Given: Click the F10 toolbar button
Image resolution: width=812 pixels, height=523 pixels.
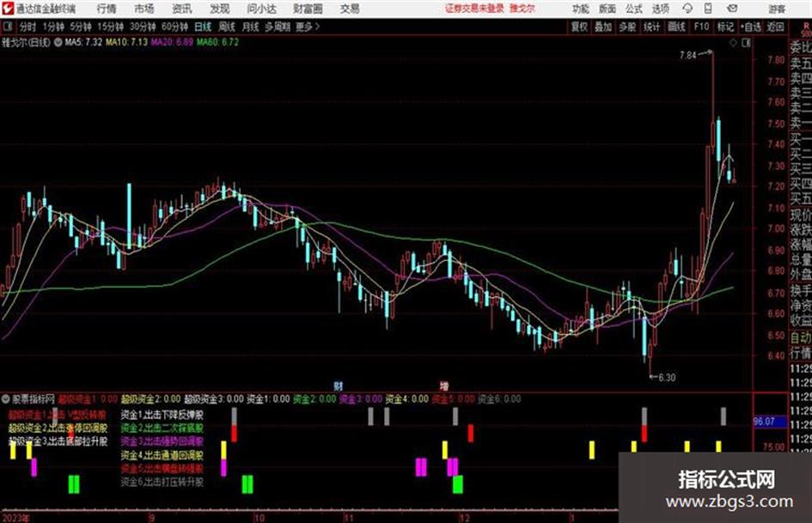Looking at the screenshot, I should (701, 27).
